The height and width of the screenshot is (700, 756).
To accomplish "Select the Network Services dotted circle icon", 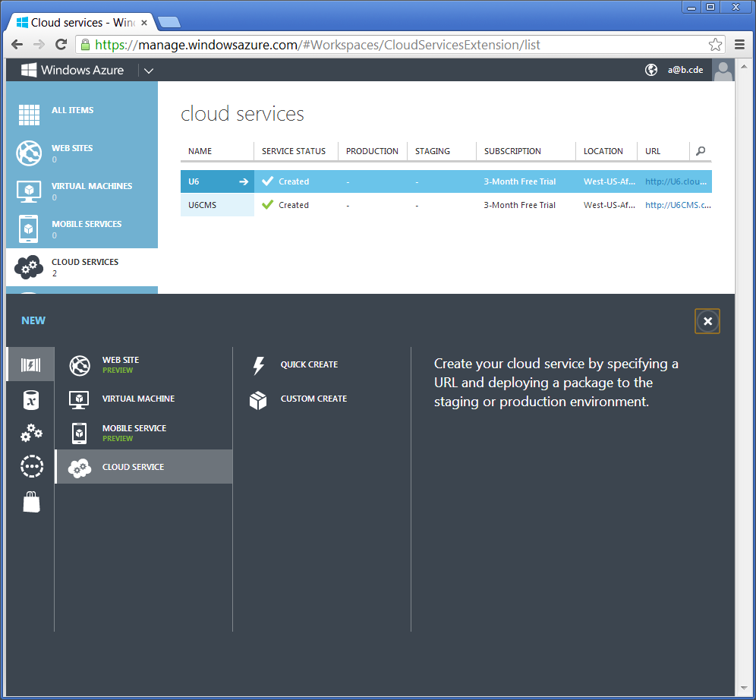I will [x=30, y=467].
